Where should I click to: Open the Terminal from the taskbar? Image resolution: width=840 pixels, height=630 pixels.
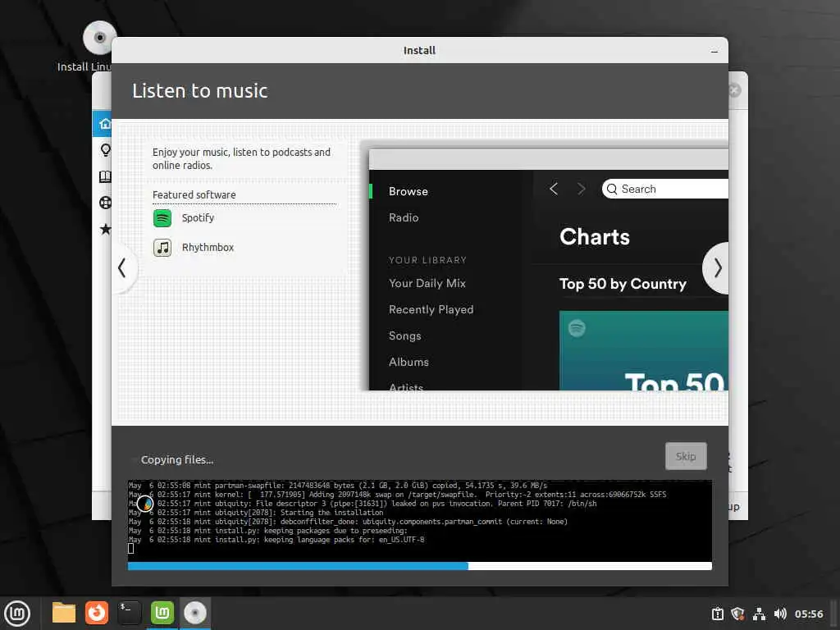[x=130, y=613]
